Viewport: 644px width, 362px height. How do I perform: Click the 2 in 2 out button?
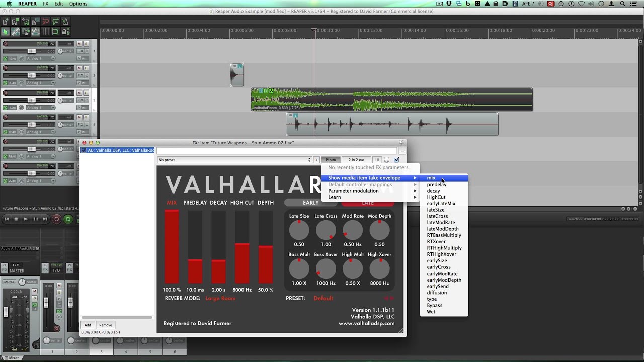tap(356, 160)
